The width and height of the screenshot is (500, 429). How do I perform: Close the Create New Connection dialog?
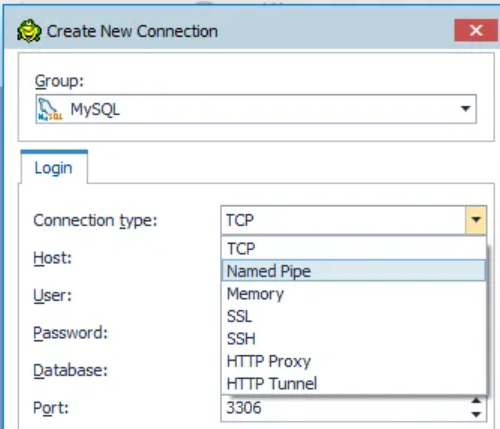[x=476, y=31]
